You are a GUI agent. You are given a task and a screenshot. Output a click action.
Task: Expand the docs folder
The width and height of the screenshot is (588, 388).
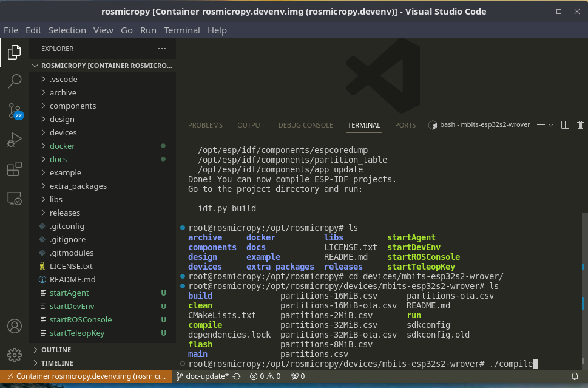[103, 159]
